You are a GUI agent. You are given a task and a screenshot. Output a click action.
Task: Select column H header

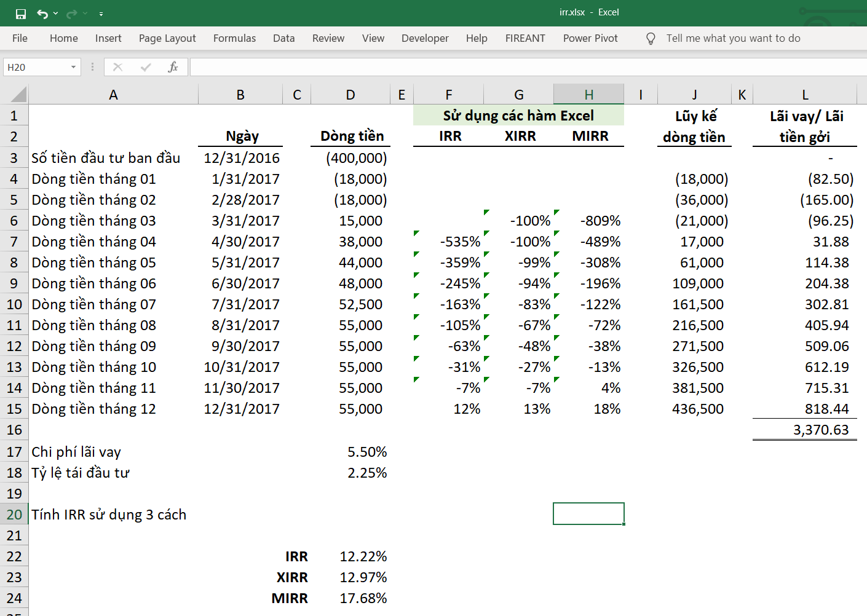[x=588, y=95]
